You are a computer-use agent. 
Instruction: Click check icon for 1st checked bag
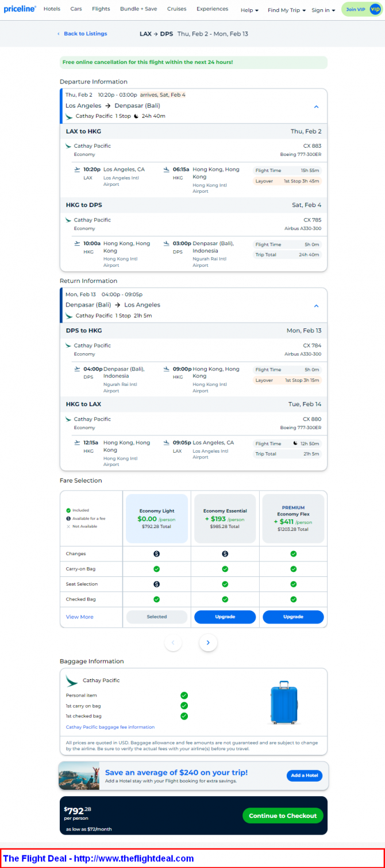[x=184, y=716]
